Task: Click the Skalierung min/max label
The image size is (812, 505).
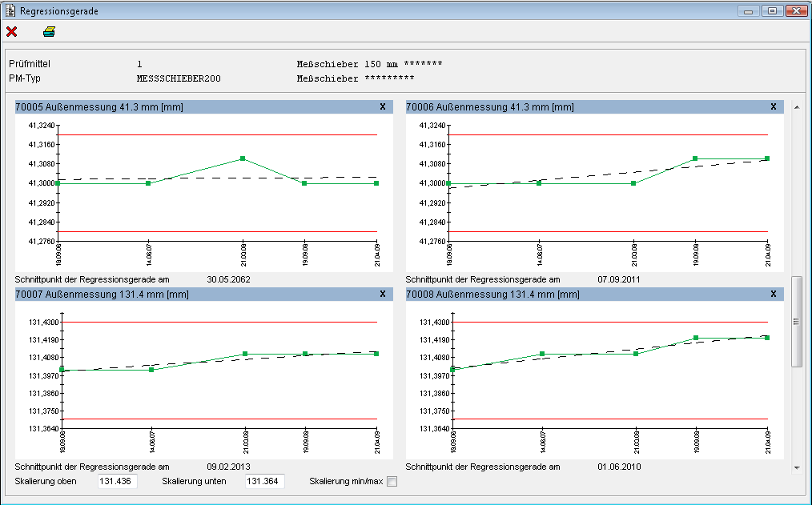Action: pyautogui.click(x=346, y=481)
